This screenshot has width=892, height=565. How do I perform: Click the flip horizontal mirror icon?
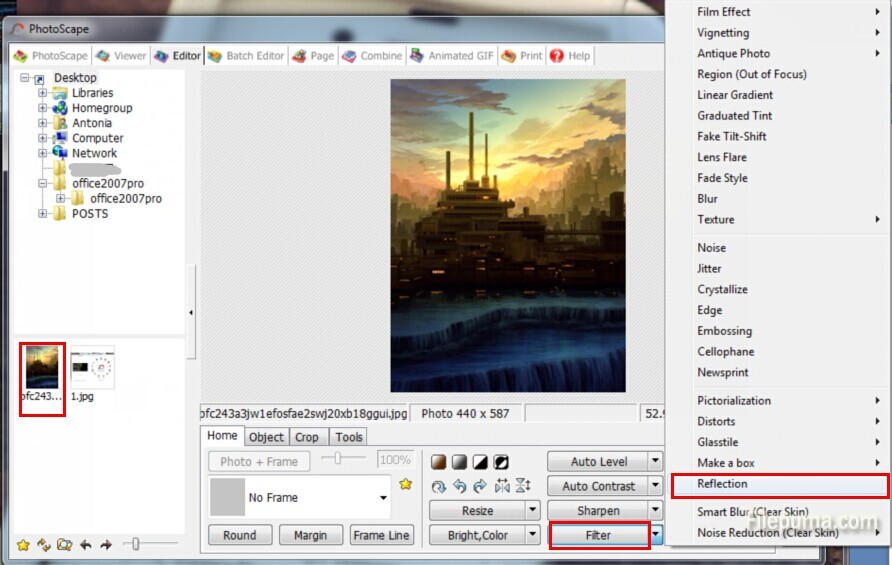(x=502, y=486)
